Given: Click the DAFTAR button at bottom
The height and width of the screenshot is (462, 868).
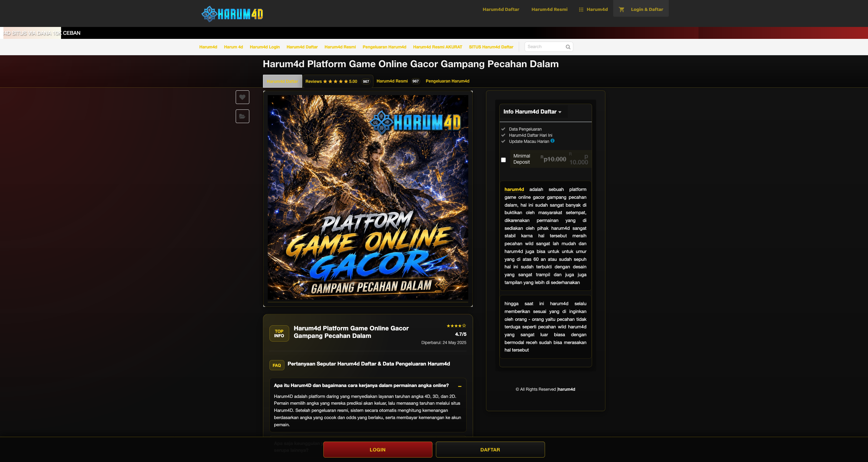Looking at the screenshot, I should 490,450.
